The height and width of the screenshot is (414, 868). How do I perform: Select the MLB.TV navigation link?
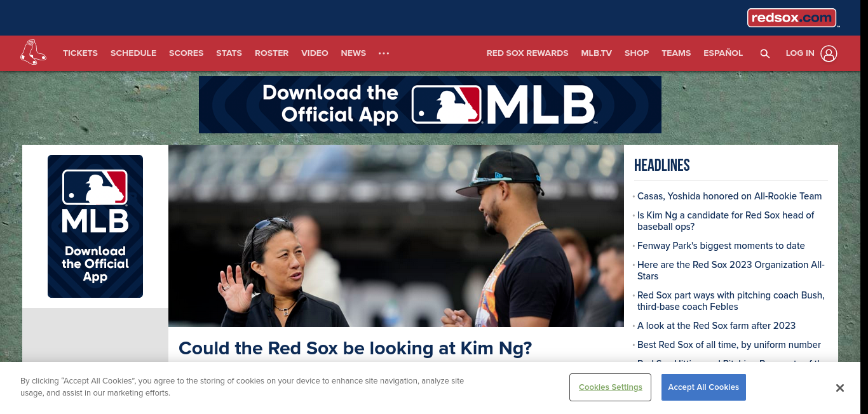[596, 53]
